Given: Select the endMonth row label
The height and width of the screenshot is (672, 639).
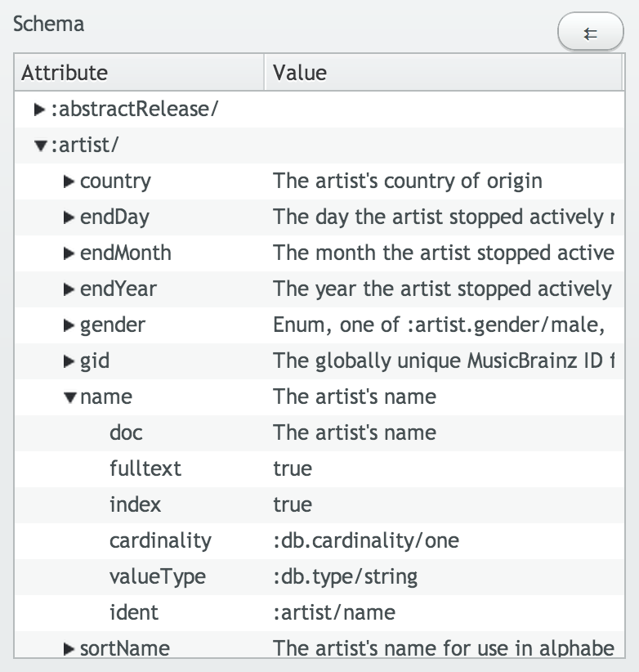Looking at the screenshot, I should pos(126,253).
